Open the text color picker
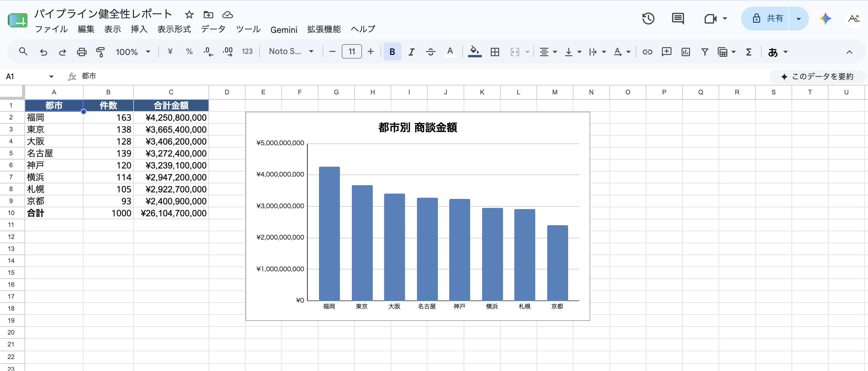868x371 pixels. tap(450, 52)
